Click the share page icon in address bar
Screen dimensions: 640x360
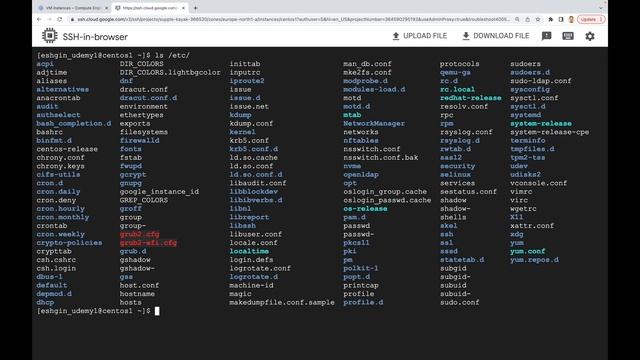click(527, 19)
